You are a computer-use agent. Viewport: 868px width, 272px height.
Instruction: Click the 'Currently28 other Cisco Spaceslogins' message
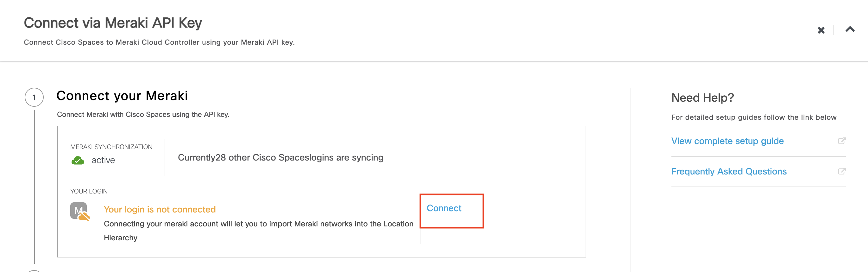click(280, 157)
